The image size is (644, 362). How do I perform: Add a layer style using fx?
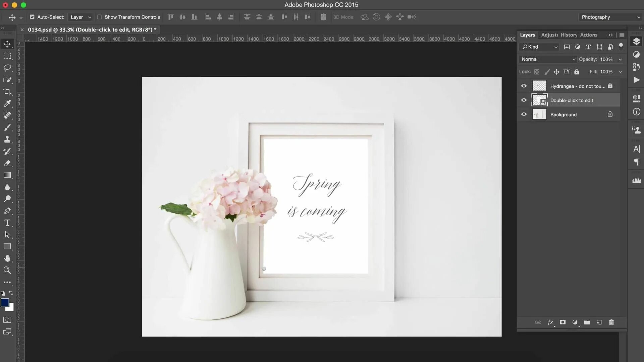point(550,322)
